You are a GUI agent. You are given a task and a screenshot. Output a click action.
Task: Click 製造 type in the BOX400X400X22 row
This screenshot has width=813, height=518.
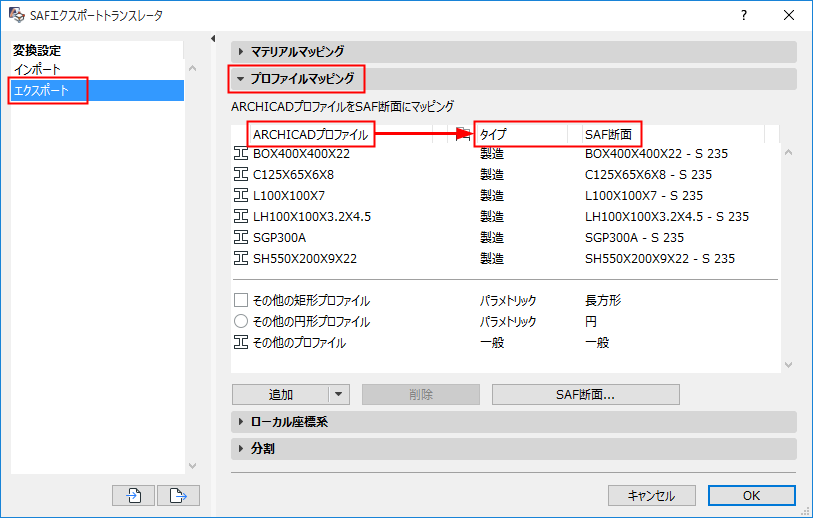[x=492, y=153]
